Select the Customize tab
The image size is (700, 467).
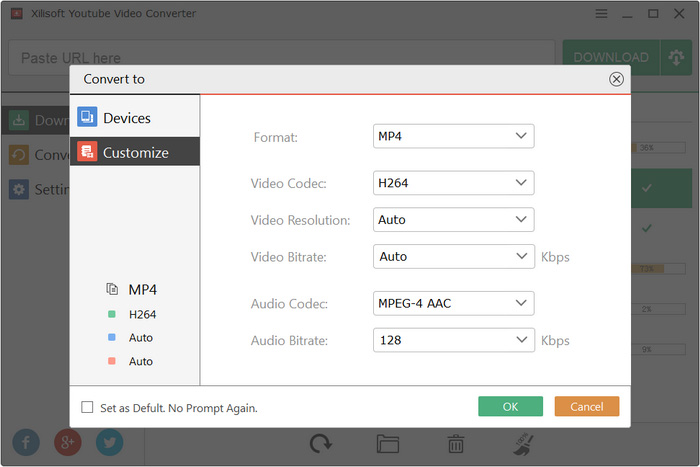[134, 152]
